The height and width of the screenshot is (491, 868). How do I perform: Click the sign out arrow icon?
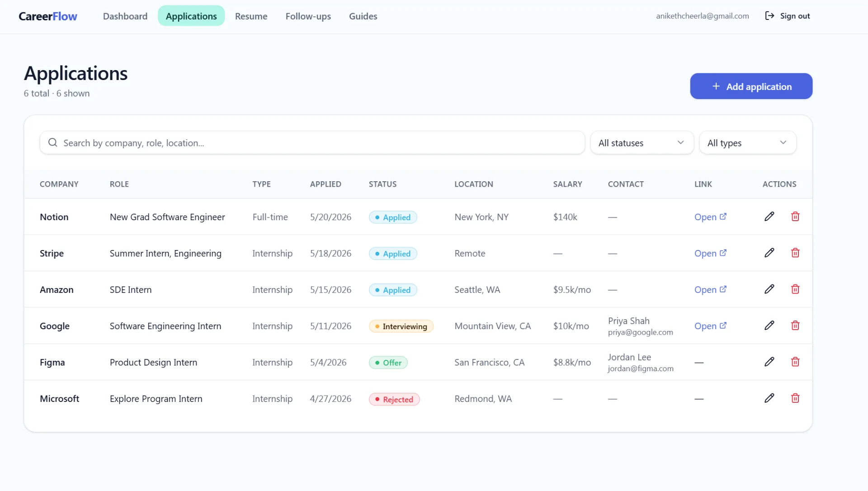[769, 16]
